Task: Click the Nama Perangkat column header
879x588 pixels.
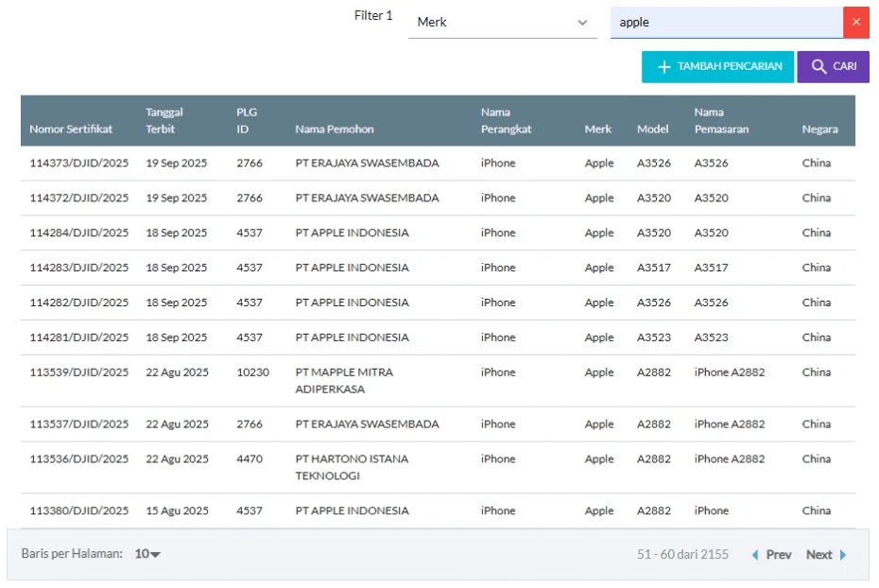Action: (x=506, y=121)
